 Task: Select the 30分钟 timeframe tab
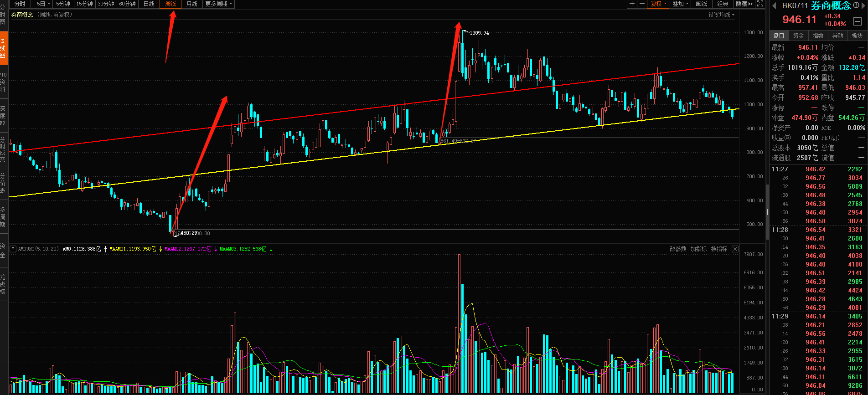(106, 4)
